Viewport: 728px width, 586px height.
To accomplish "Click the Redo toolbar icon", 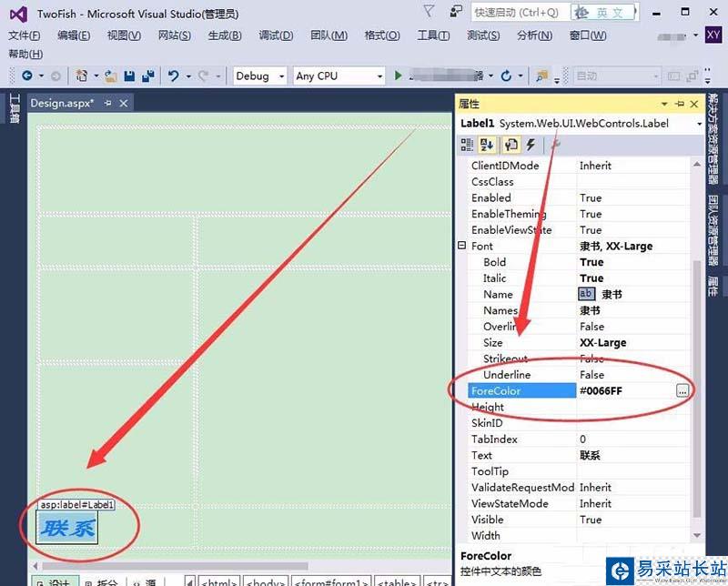I will (203, 76).
